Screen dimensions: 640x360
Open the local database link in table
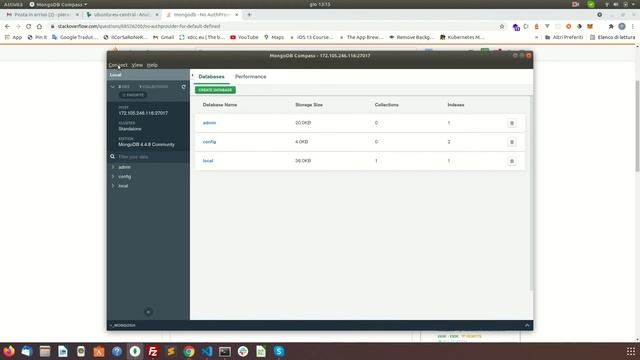(x=208, y=161)
